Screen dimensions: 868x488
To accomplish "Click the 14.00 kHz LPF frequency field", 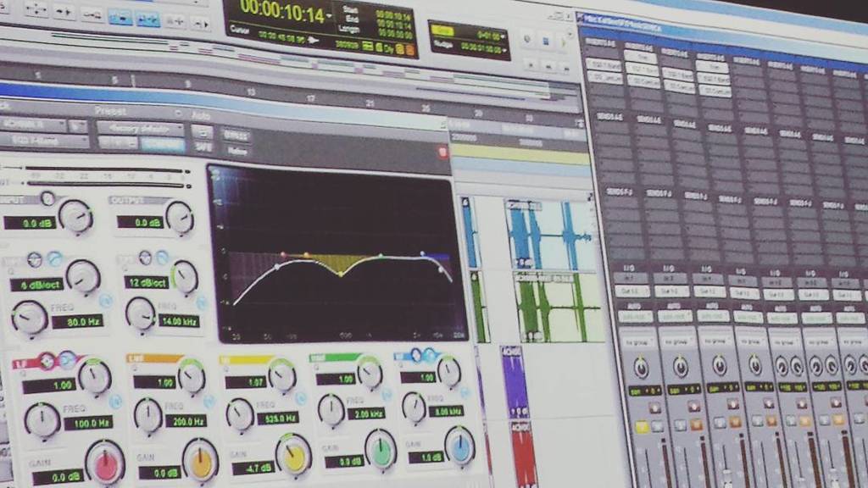I will point(179,321).
